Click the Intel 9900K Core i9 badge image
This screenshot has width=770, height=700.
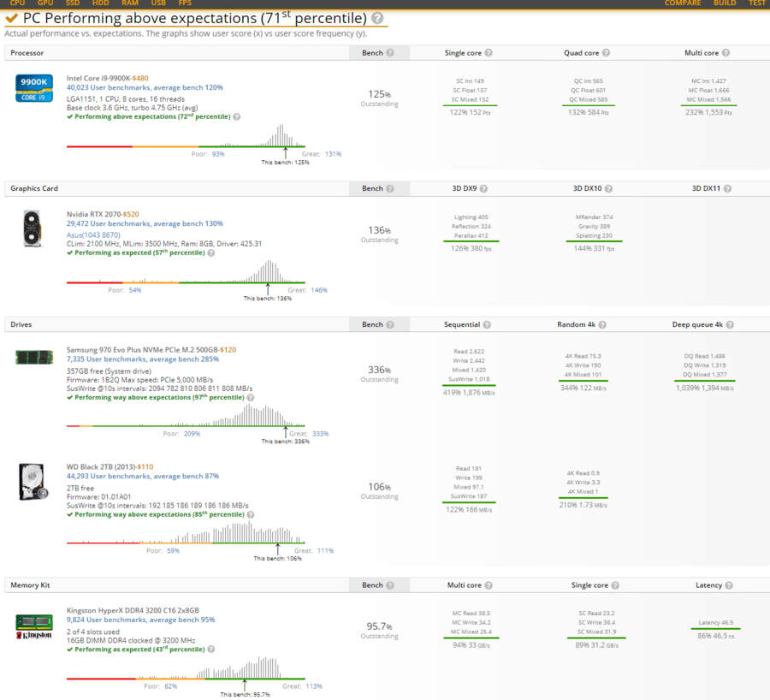[34, 88]
